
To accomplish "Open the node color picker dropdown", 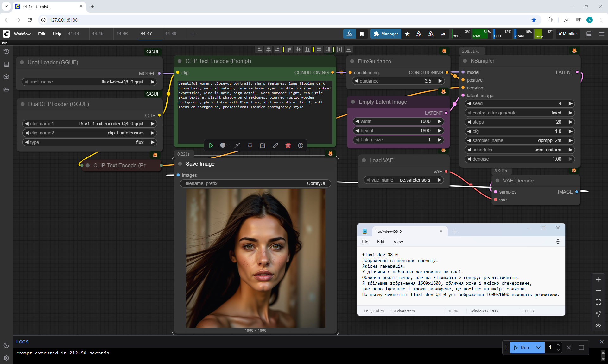I will [225, 145].
